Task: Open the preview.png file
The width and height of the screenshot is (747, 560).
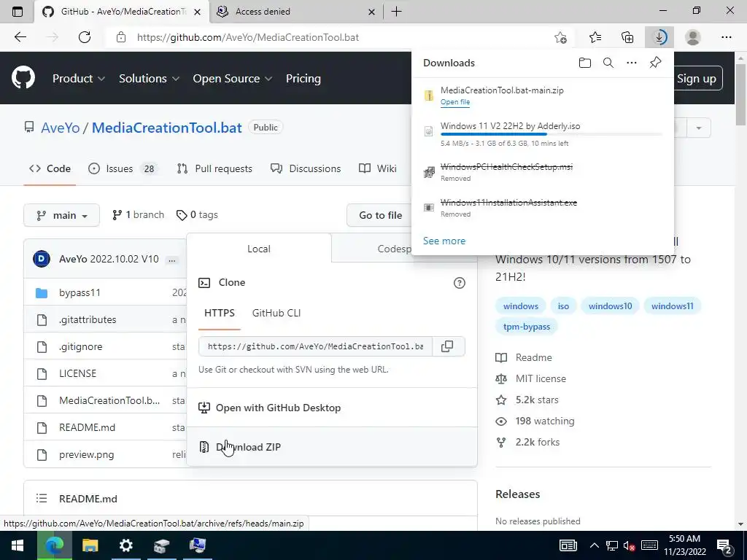Action: [86, 455]
